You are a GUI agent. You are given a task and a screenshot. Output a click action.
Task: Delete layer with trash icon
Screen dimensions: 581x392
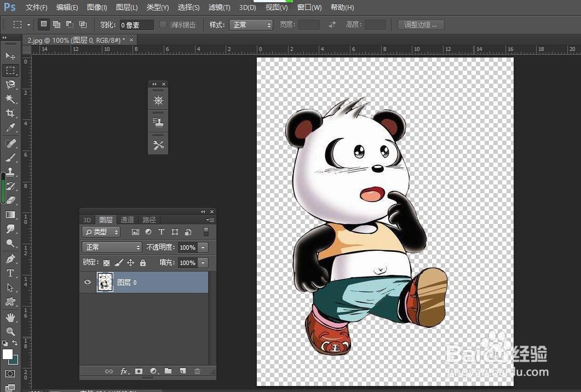click(x=198, y=371)
